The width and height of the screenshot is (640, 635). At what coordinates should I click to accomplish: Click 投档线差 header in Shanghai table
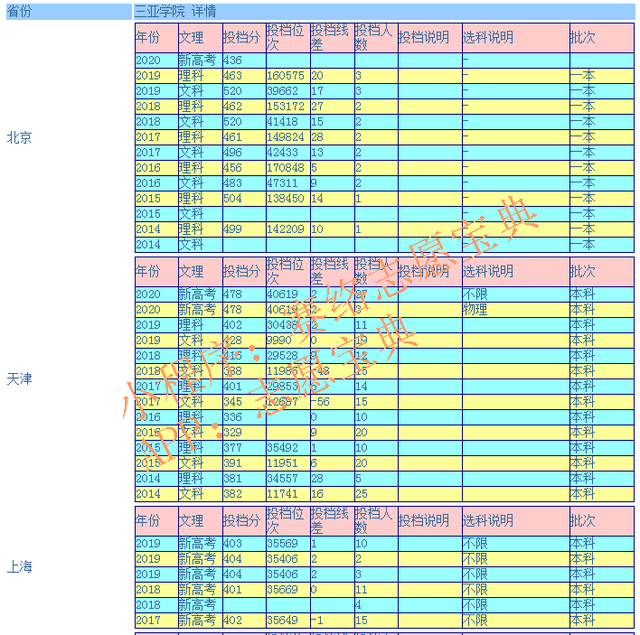point(332,521)
